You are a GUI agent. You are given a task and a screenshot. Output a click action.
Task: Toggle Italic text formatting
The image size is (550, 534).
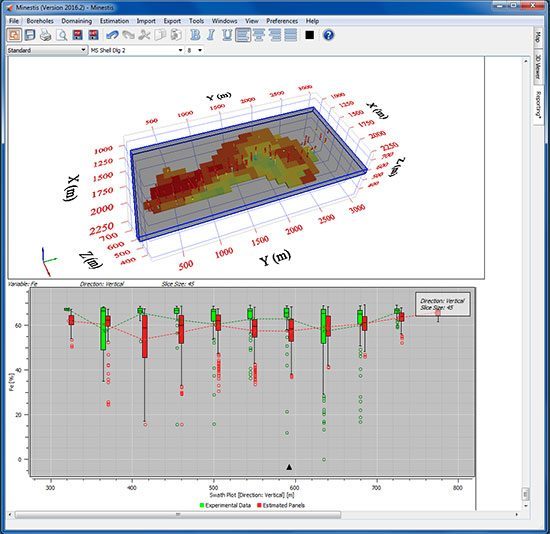click(x=211, y=35)
